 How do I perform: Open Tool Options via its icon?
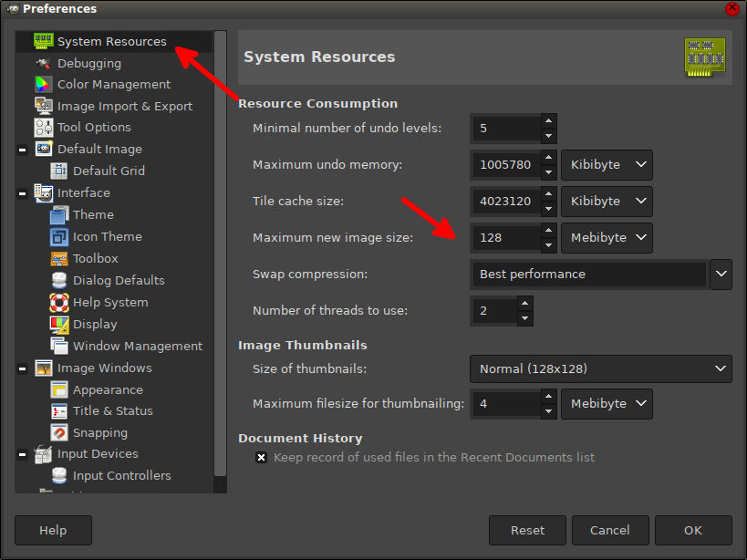43,127
